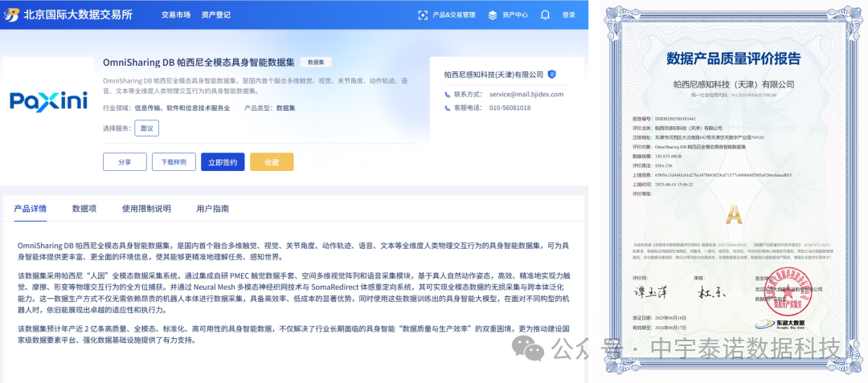Click the 立即签约 button

pyautogui.click(x=223, y=162)
